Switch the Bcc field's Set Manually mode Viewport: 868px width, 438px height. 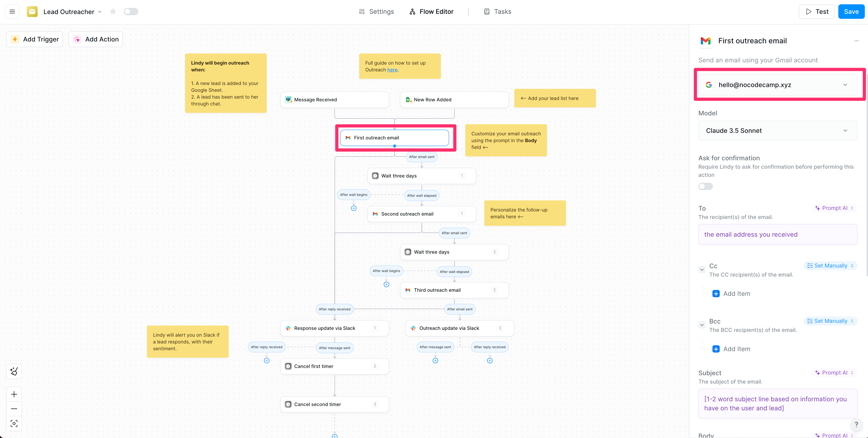pos(830,321)
